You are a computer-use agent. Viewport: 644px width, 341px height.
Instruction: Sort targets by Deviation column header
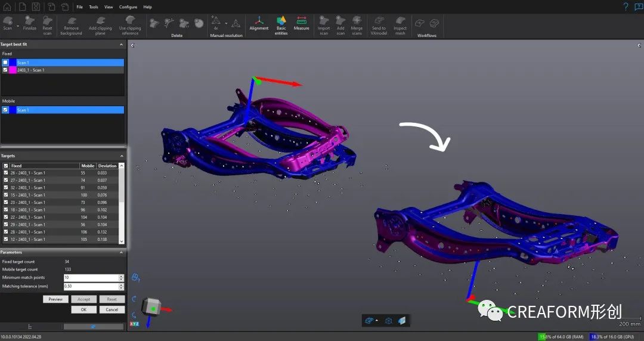[x=107, y=166]
